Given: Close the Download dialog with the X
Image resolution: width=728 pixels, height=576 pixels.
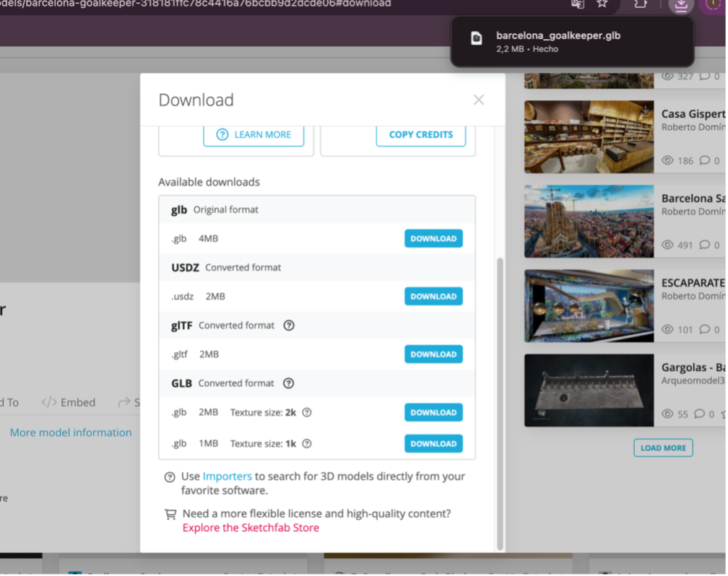Looking at the screenshot, I should (x=478, y=100).
